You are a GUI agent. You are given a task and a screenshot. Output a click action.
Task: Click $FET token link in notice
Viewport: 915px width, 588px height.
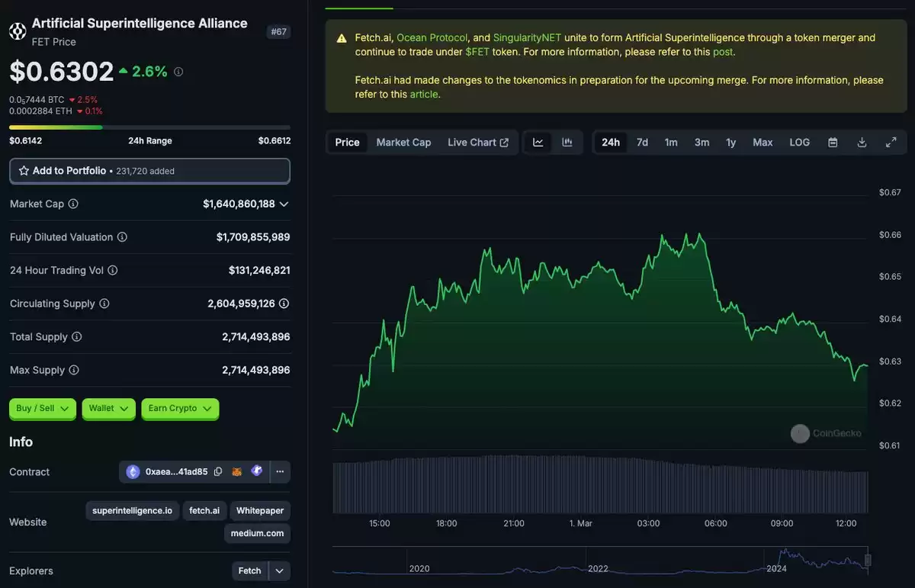click(x=477, y=52)
